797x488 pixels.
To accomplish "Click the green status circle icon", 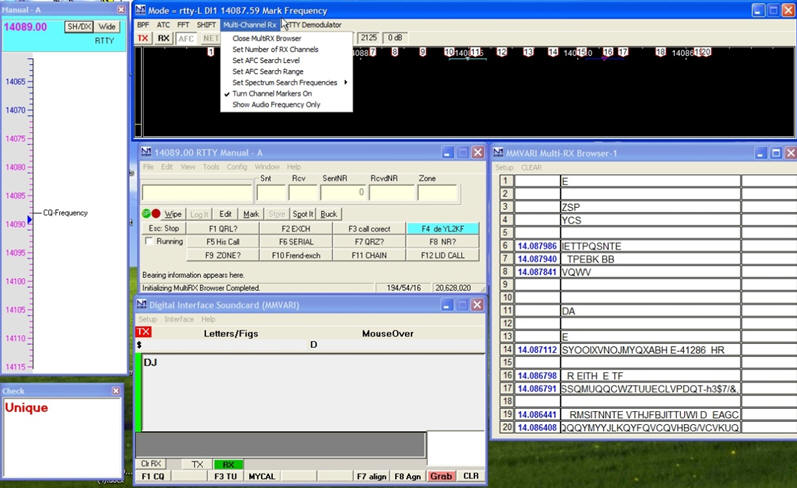I will pos(146,214).
